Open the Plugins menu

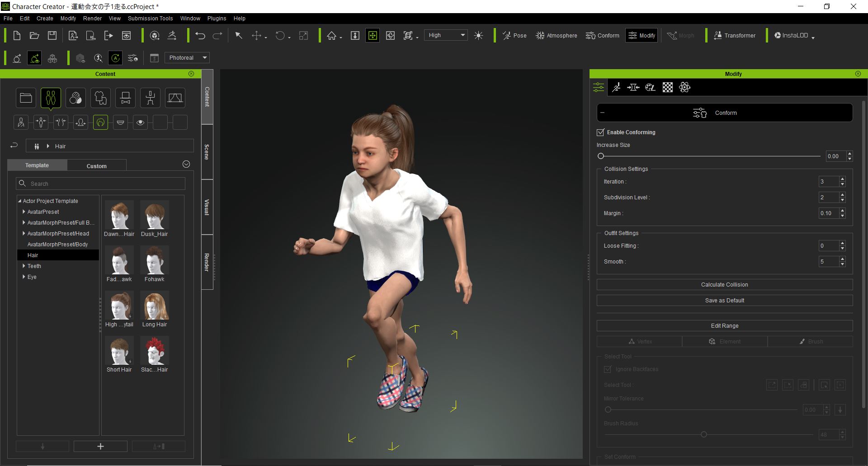point(217,19)
